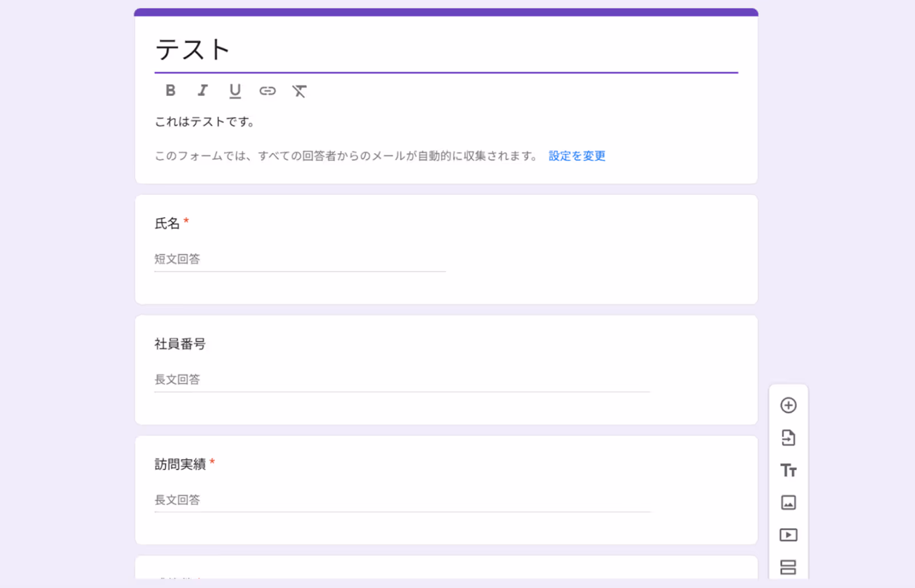Add an image to the form
This screenshot has width=915, height=588.
pos(789,502)
